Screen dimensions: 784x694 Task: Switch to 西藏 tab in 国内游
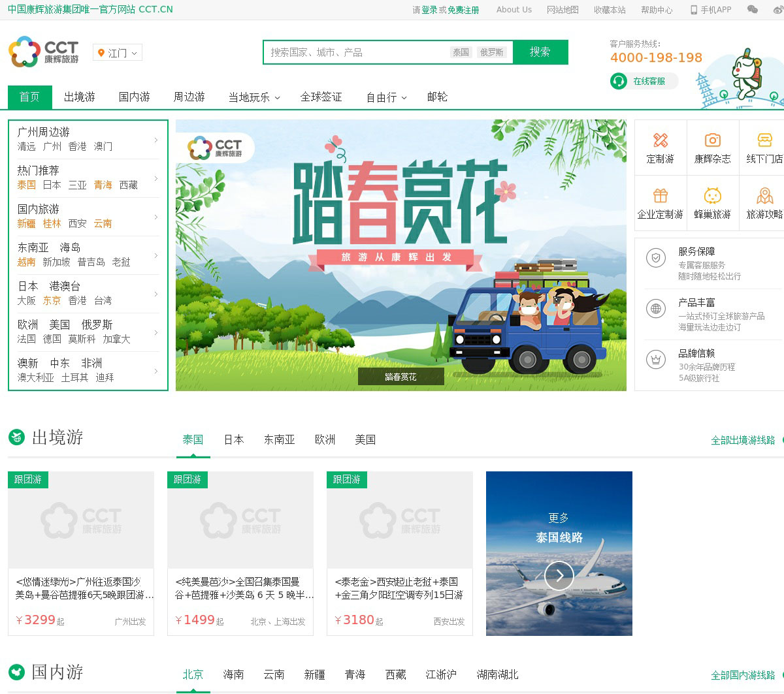395,674
